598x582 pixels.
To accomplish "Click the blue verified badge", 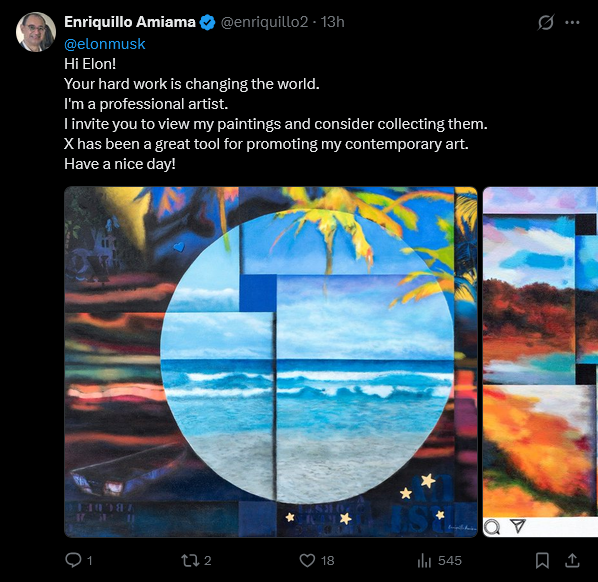I will [207, 23].
